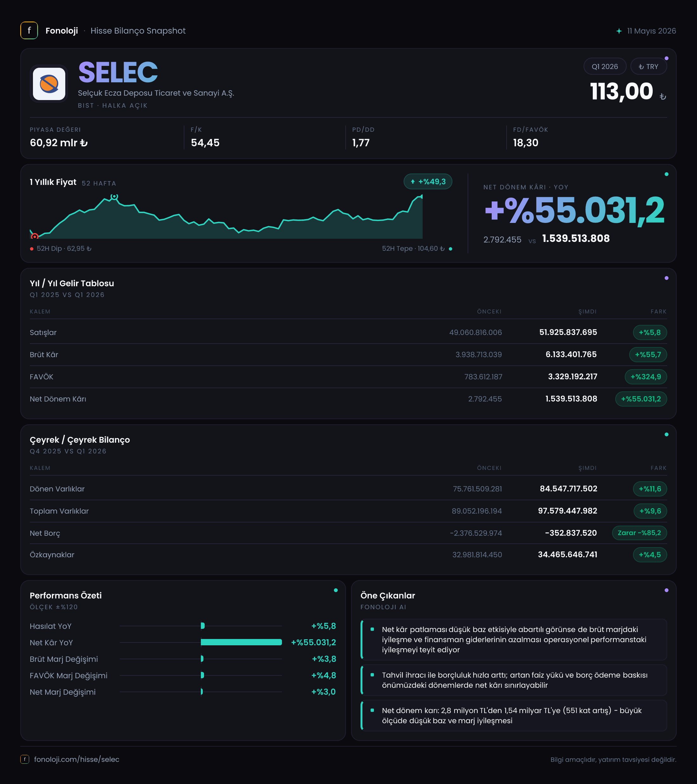The height and width of the screenshot is (784, 697).
Task: Click the Brüt Marj Değişimi +%3,8 value
Action: coord(324,659)
